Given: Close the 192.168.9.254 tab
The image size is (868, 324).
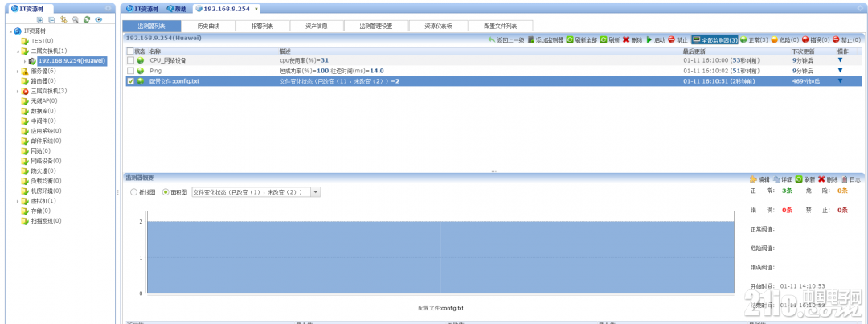Looking at the screenshot, I should click(256, 10).
